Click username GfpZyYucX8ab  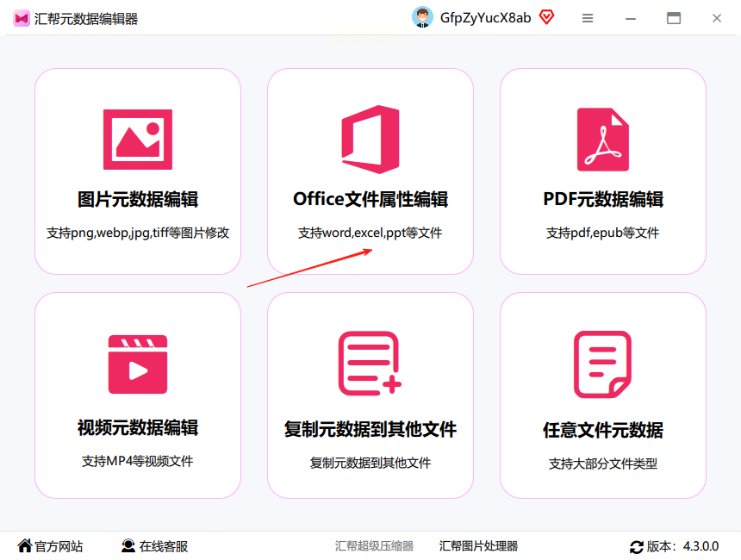click(485, 18)
